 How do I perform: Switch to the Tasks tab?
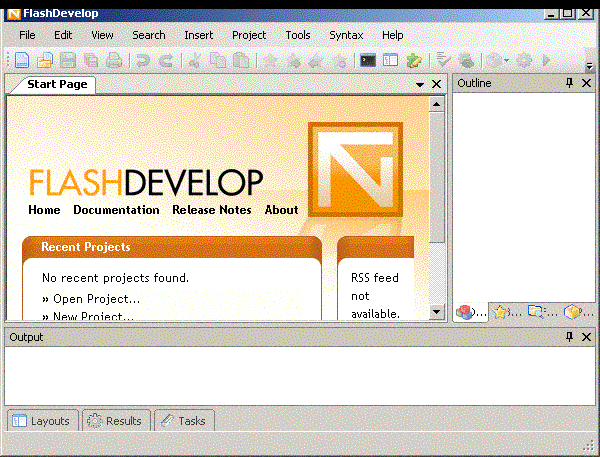(184, 421)
